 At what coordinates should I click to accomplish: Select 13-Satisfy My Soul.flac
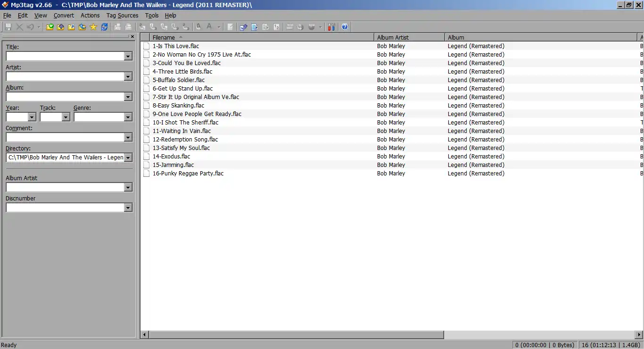(x=181, y=148)
